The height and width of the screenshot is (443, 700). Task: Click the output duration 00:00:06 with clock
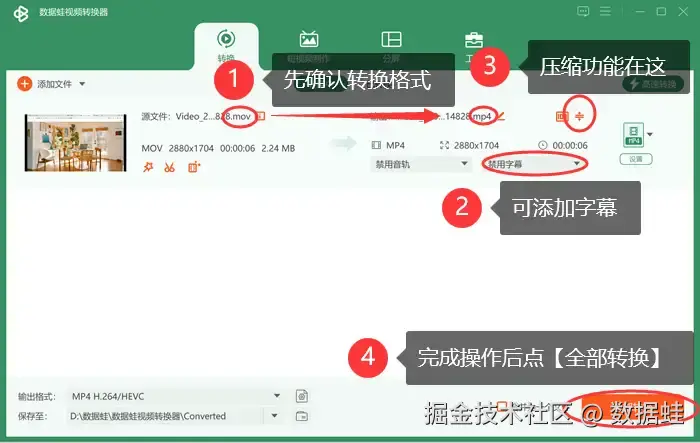563,145
